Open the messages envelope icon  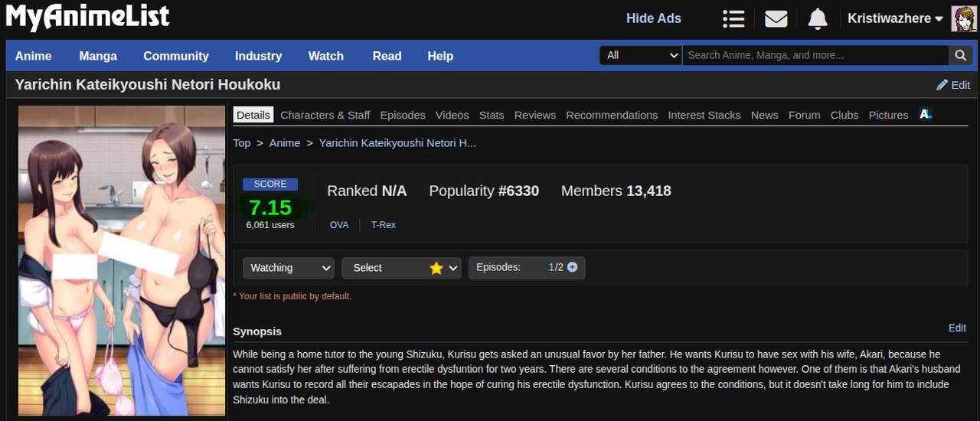(x=776, y=18)
